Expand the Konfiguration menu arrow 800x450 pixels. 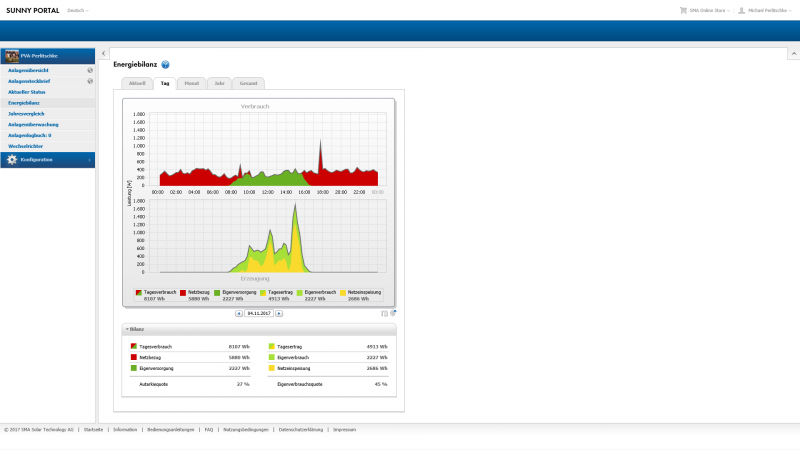[89, 160]
